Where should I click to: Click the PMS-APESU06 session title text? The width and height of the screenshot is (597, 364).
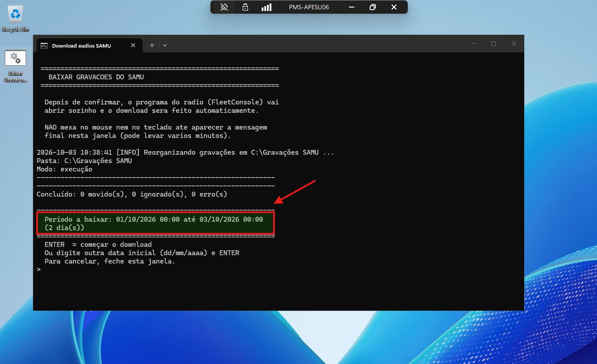(x=309, y=7)
